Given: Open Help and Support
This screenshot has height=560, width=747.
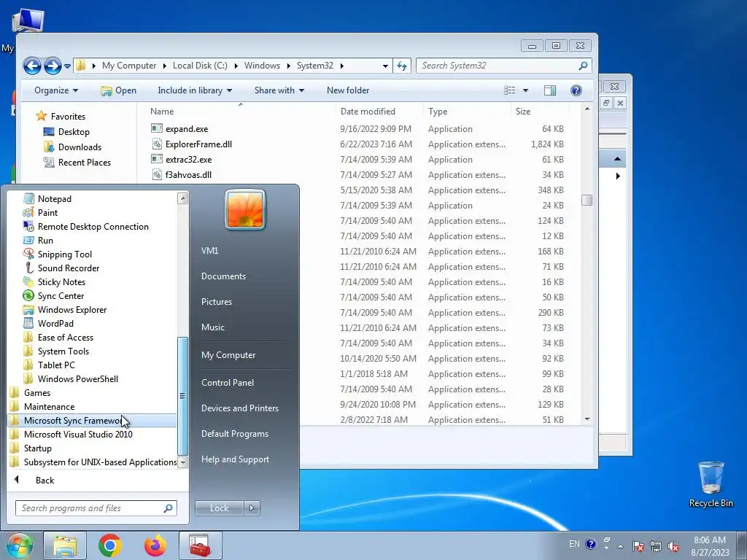Looking at the screenshot, I should pyautogui.click(x=235, y=459).
